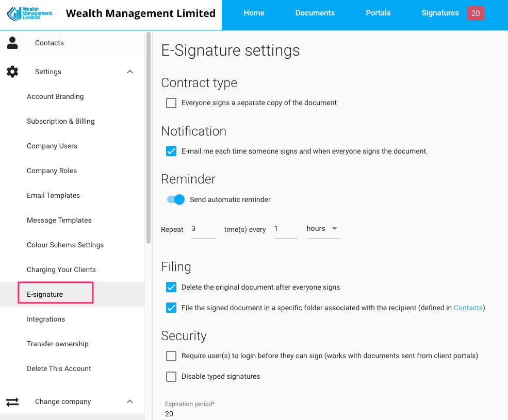Open Account Branding settings
This screenshot has width=508, height=420.
[55, 96]
